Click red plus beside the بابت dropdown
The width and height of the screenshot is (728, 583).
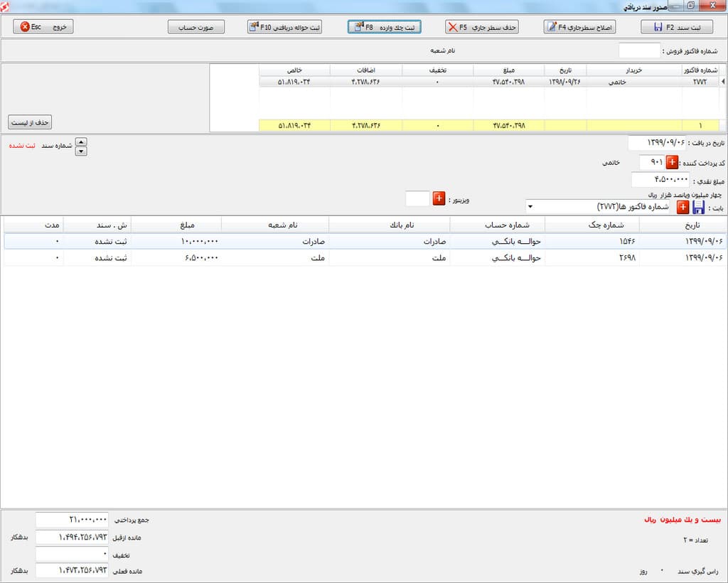[682, 207]
